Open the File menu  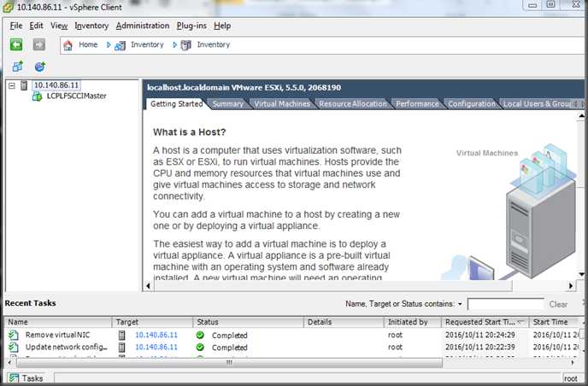point(16,26)
